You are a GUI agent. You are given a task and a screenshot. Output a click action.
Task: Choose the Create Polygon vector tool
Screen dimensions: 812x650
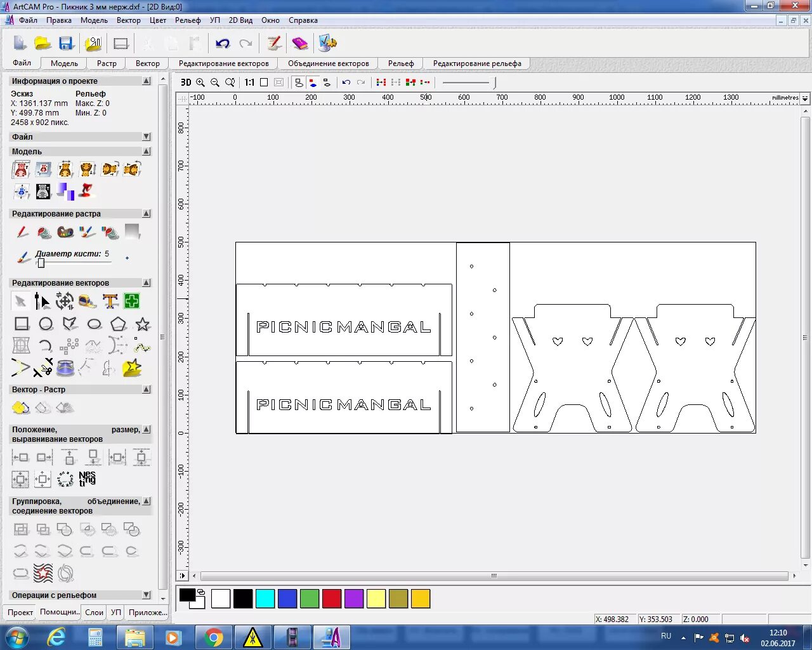pyautogui.click(x=119, y=324)
